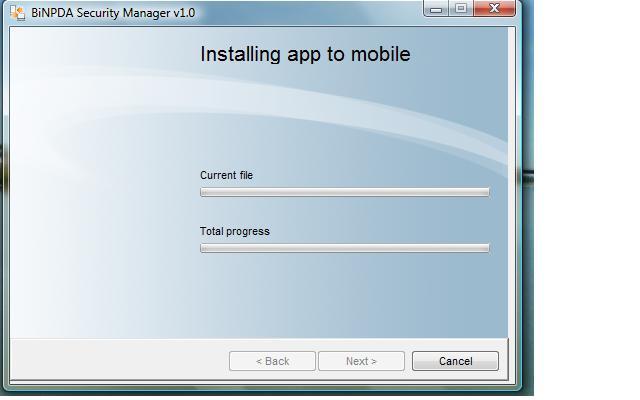Select the 'Installing app to mobile' heading
The width and height of the screenshot is (640, 400).
305,54
